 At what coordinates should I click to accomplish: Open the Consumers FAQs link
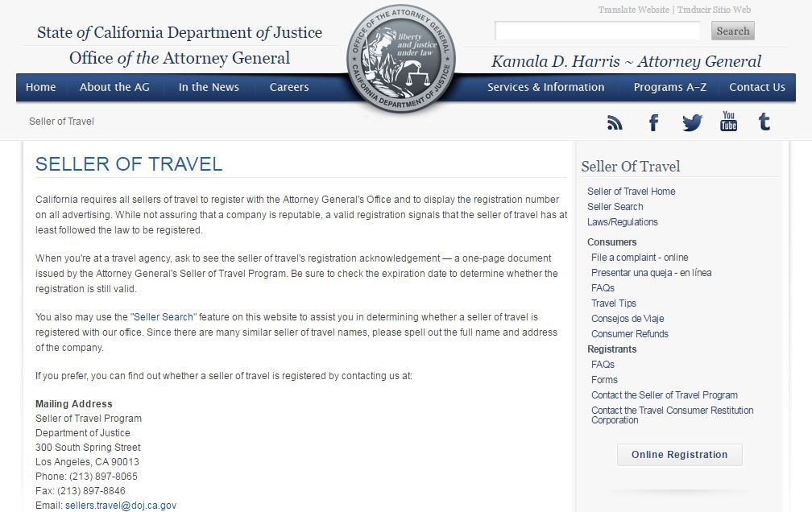[603, 288]
